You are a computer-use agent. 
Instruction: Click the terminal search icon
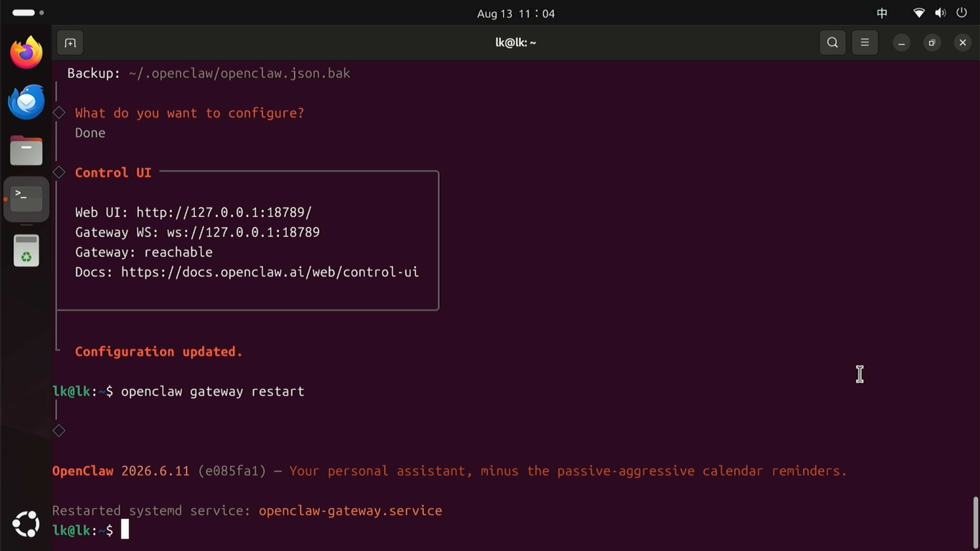tap(832, 43)
